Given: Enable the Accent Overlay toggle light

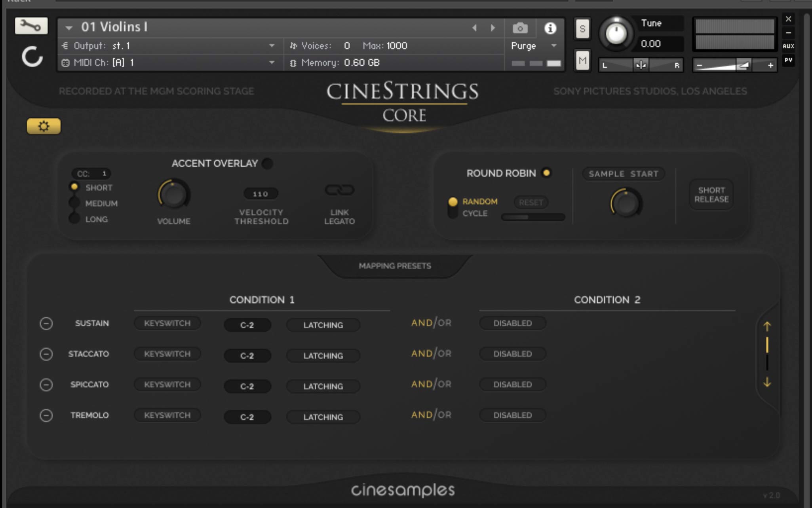Looking at the screenshot, I should click(268, 163).
